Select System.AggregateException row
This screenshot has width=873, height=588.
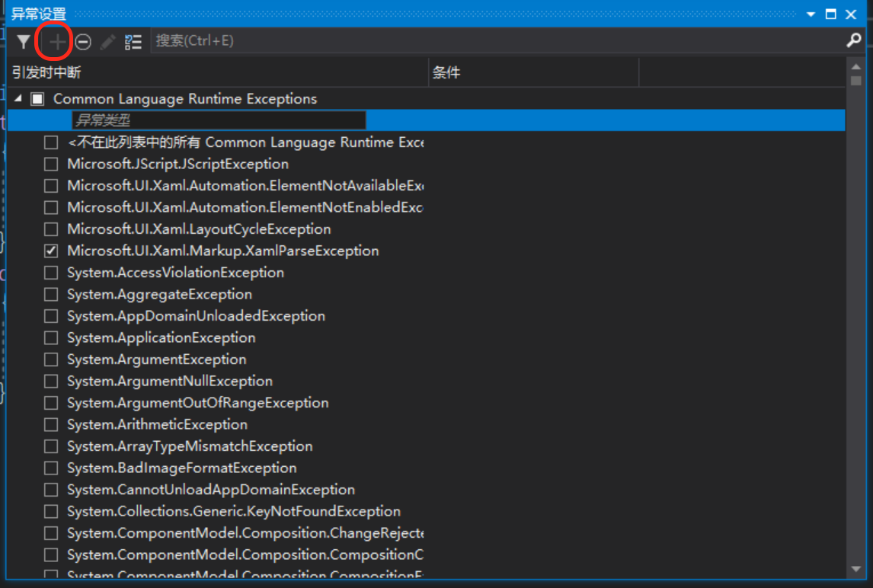[x=159, y=294]
